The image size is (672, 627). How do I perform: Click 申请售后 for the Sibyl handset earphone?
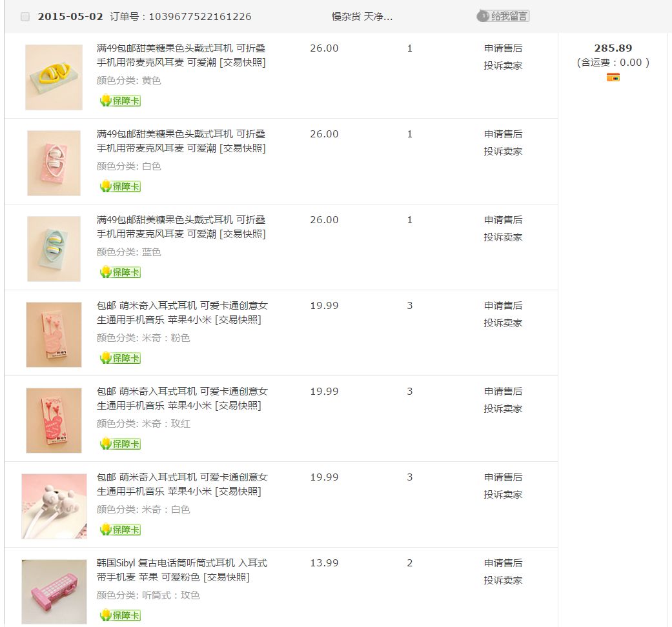(503, 563)
